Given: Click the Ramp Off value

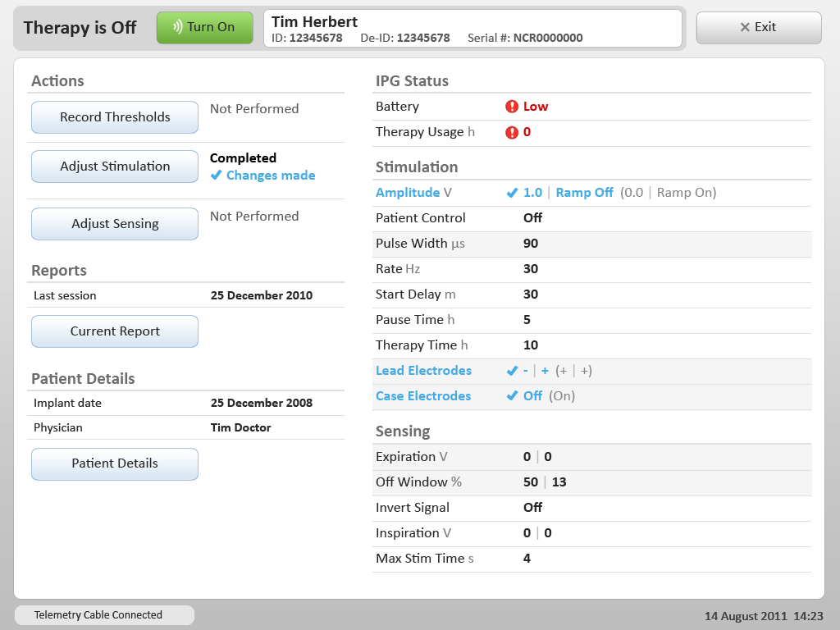Looking at the screenshot, I should click(584, 193).
